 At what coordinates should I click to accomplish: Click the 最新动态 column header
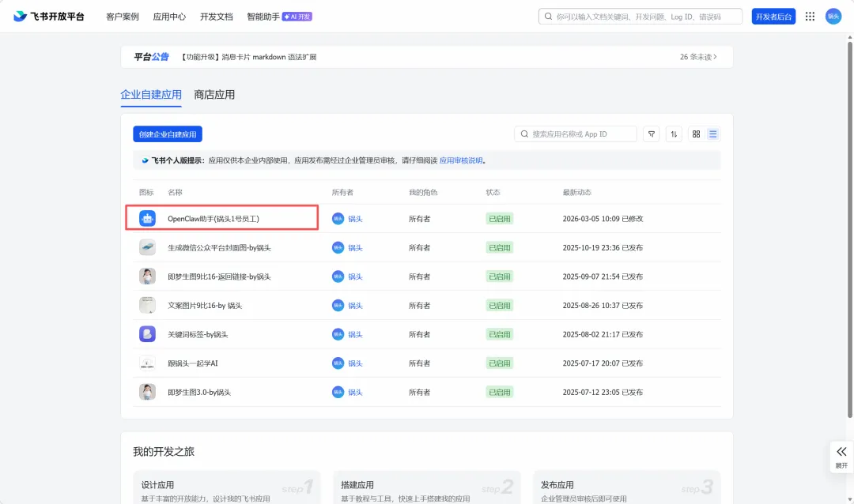pyautogui.click(x=576, y=192)
